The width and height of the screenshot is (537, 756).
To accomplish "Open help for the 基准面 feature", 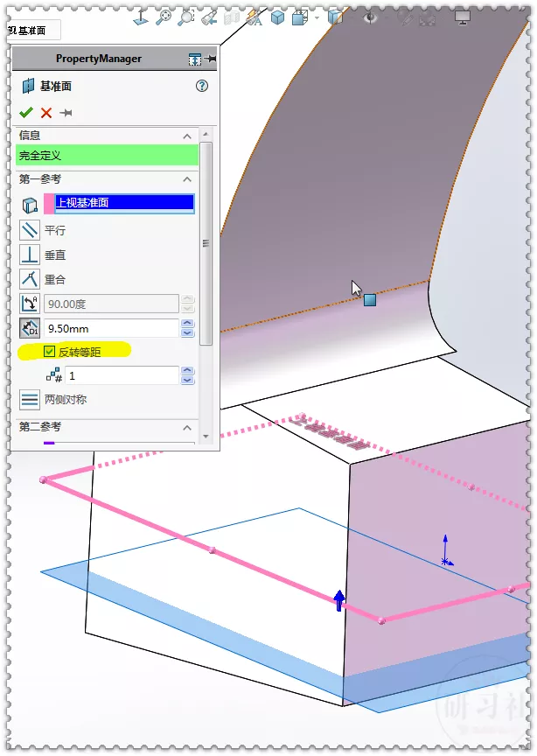I will point(202,86).
